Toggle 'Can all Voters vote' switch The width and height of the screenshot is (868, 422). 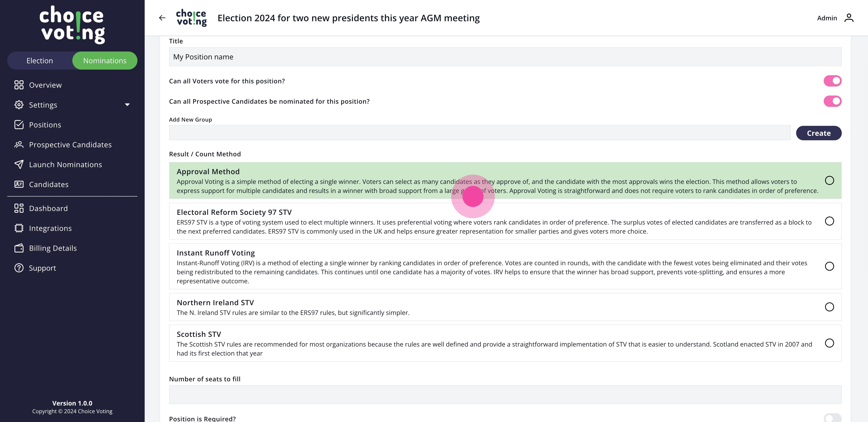[832, 81]
